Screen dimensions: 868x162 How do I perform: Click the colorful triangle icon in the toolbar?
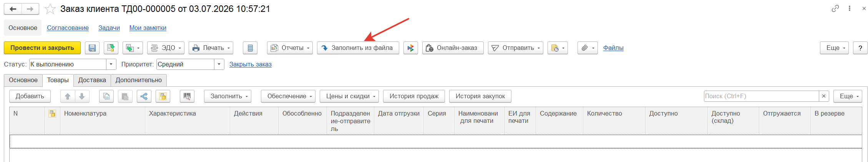click(x=411, y=48)
